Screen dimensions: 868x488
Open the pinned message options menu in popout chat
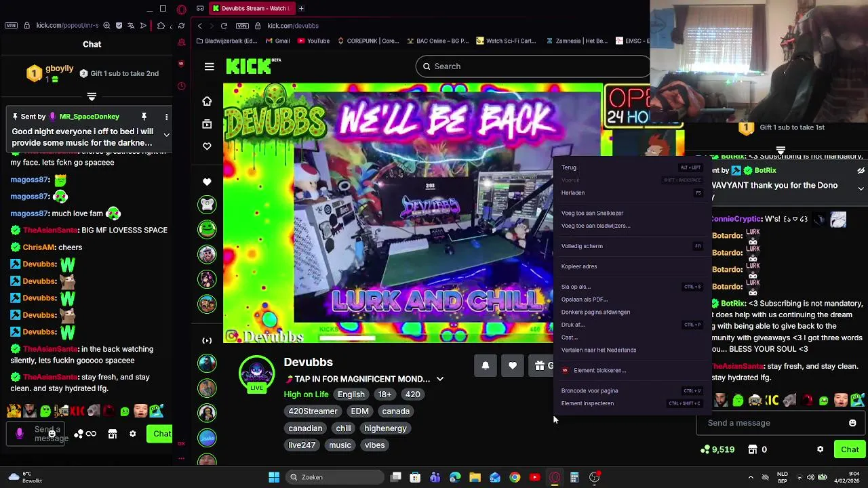166,117
